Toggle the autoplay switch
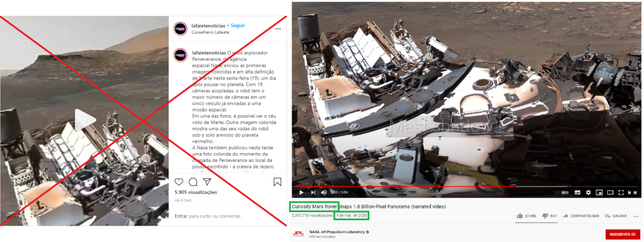 click(565, 192)
